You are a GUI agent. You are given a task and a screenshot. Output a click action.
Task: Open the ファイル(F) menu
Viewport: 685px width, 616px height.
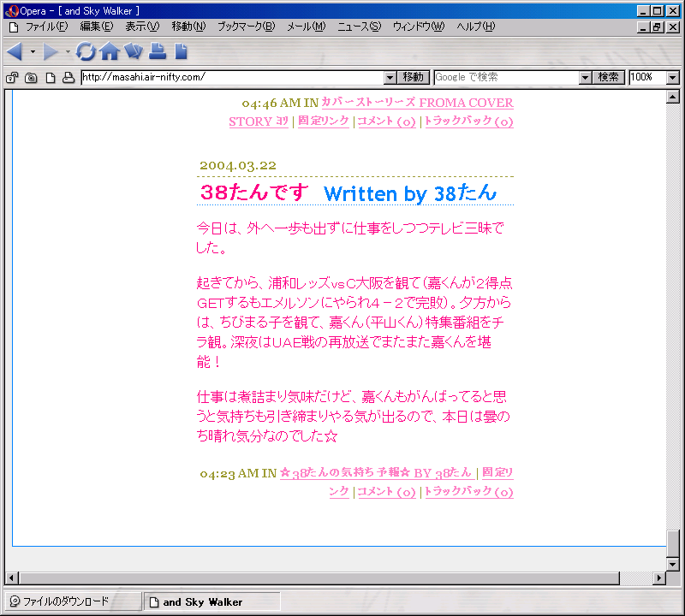click(47, 27)
